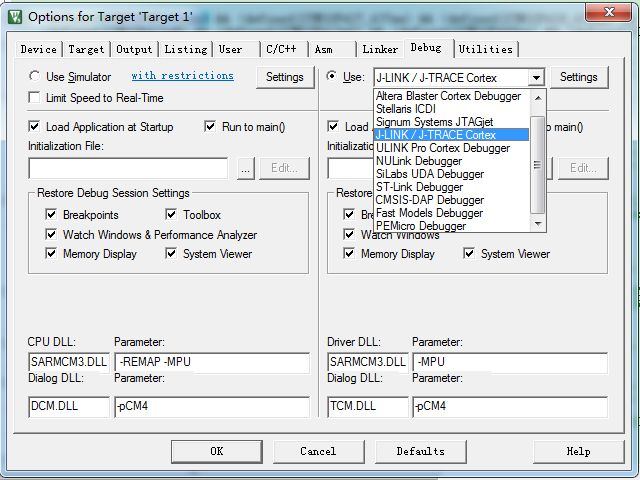Switch to the Target tab
Screen dimensions: 640x480
click(86, 49)
